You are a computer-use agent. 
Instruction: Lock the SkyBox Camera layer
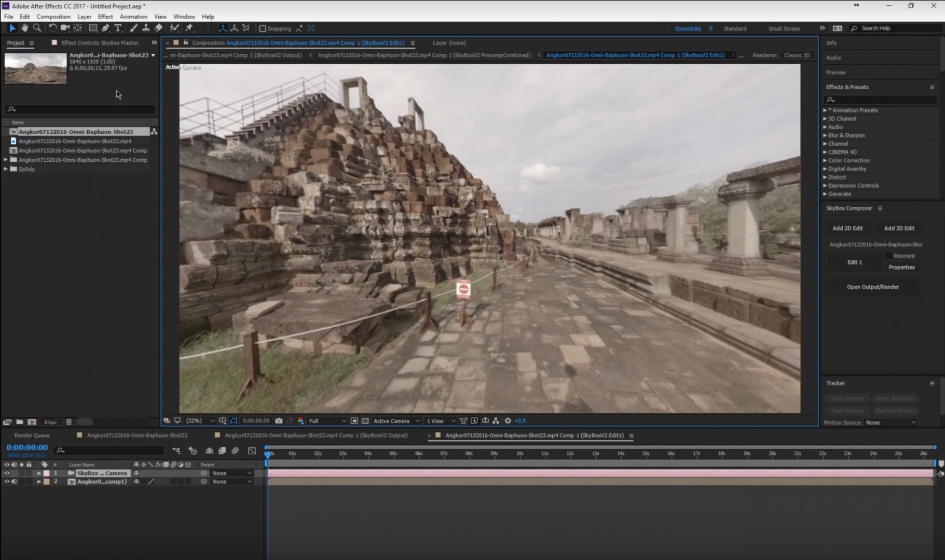29,473
